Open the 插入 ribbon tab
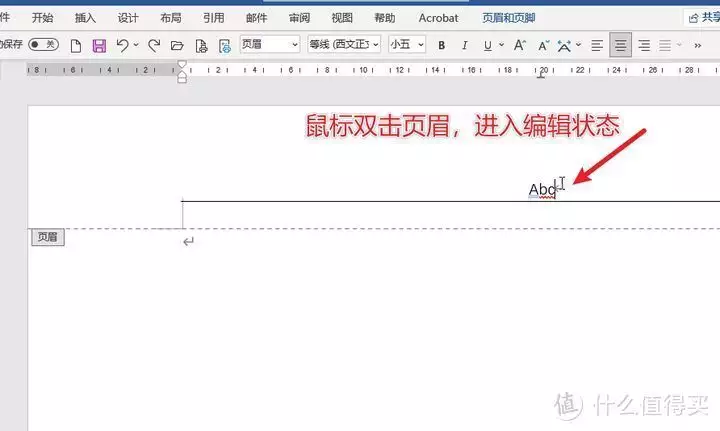Image resolution: width=720 pixels, height=431 pixels. point(85,18)
